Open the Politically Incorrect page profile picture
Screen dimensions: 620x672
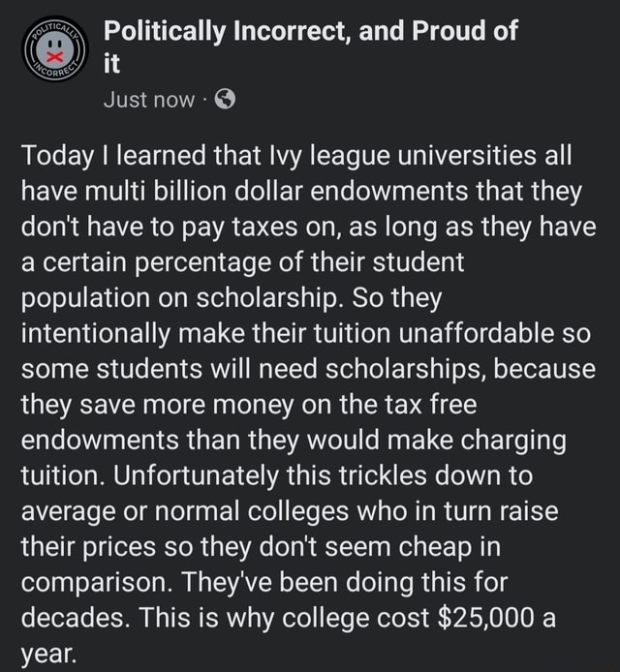pos(54,48)
